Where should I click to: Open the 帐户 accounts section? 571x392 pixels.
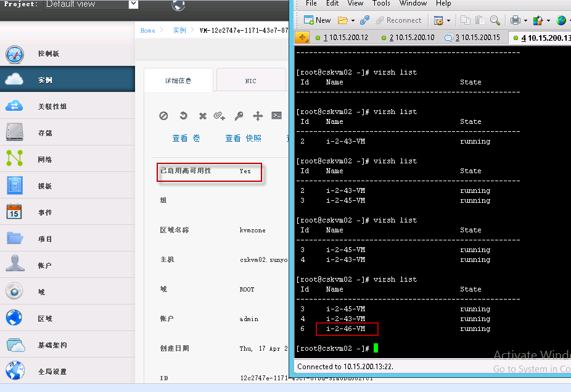(67, 265)
